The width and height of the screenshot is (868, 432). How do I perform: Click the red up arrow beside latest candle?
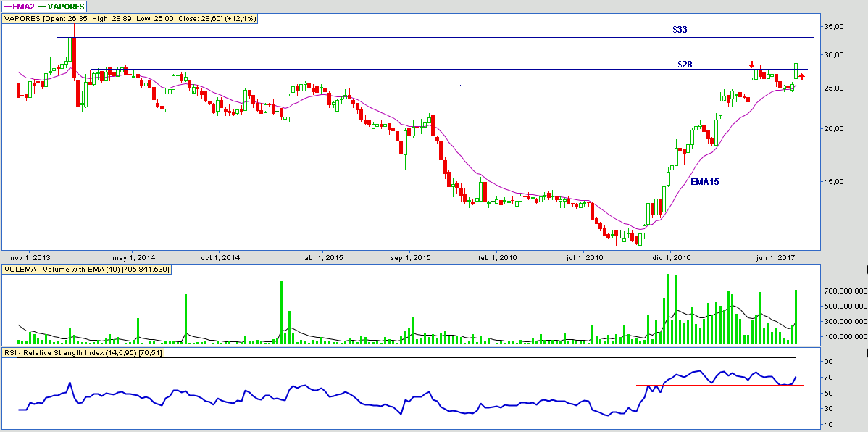tap(802, 77)
